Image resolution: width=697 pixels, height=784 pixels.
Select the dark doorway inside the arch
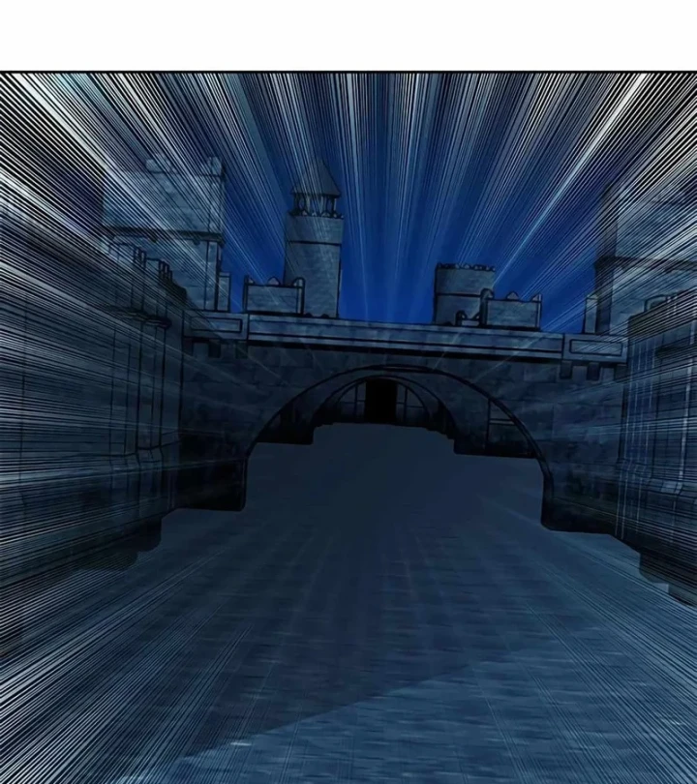(x=380, y=400)
